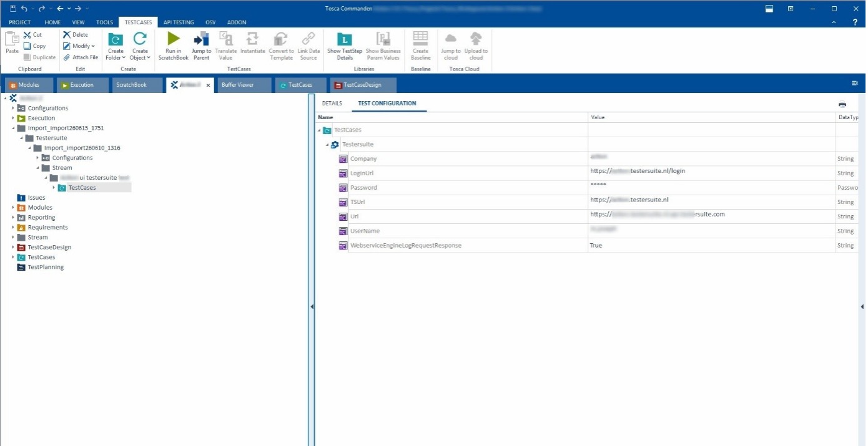Screen dimensions: 868x446
Task: Expand the Reporting tree node
Action: pyautogui.click(x=13, y=218)
